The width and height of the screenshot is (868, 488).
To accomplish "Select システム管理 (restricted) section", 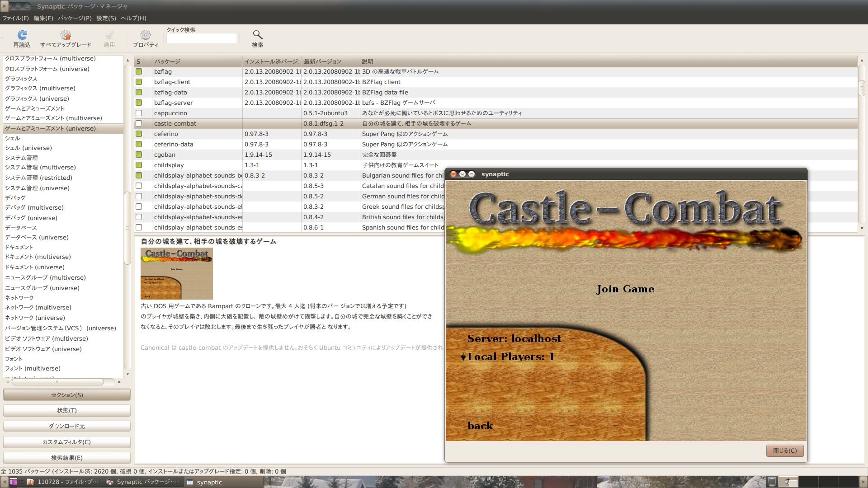I will (63, 178).
